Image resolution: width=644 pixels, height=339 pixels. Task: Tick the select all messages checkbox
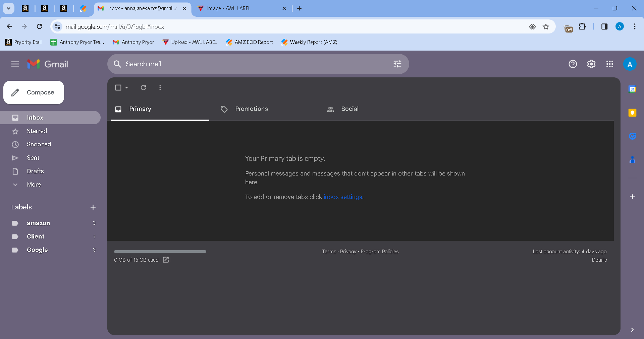(x=118, y=87)
